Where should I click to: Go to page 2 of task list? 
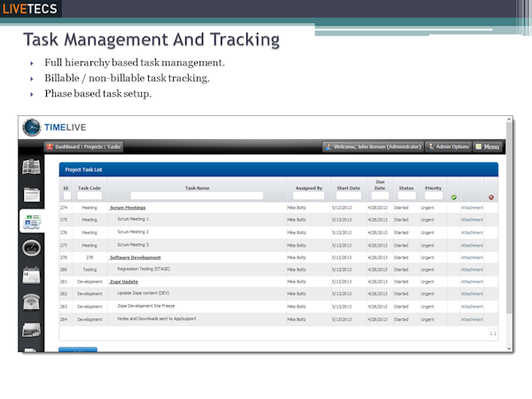click(x=495, y=333)
